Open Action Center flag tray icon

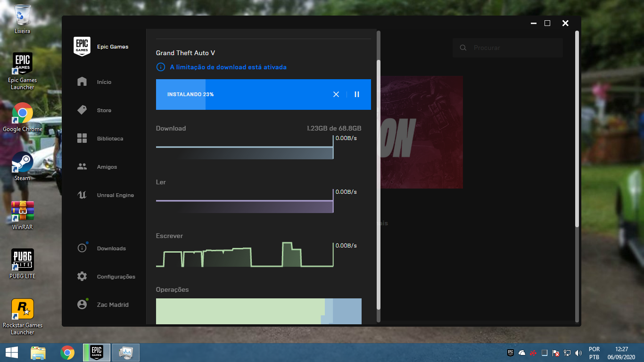[556, 353]
